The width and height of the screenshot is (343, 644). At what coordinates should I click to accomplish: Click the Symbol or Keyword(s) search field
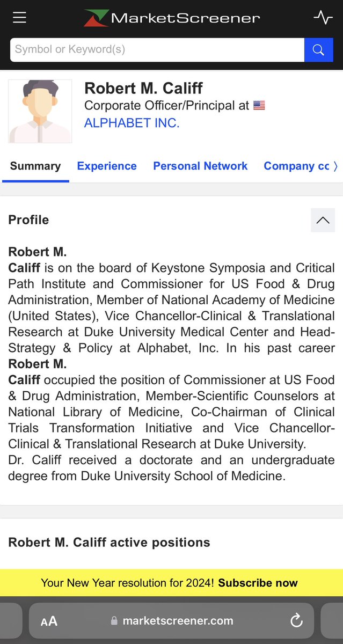pyautogui.click(x=157, y=50)
